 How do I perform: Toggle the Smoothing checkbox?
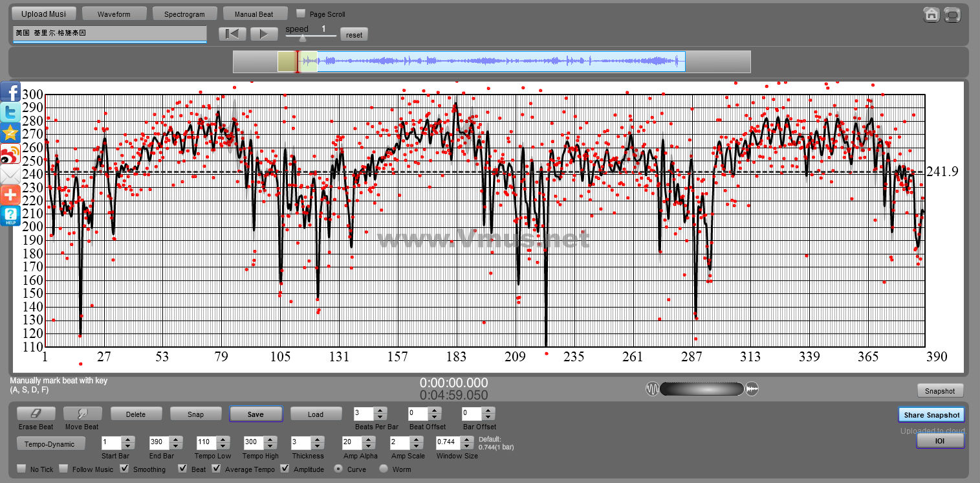pos(125,469)
